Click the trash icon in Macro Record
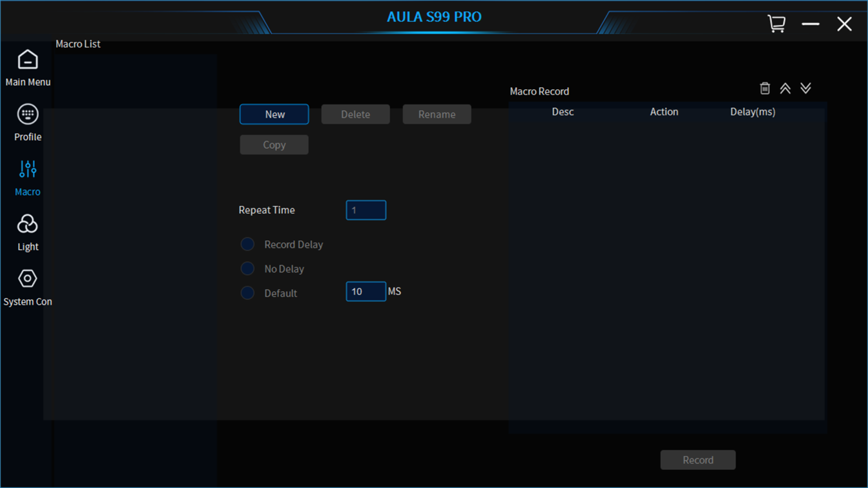This screenshot has width=868, height=488. pyautogui.click(x=765, y=88)
